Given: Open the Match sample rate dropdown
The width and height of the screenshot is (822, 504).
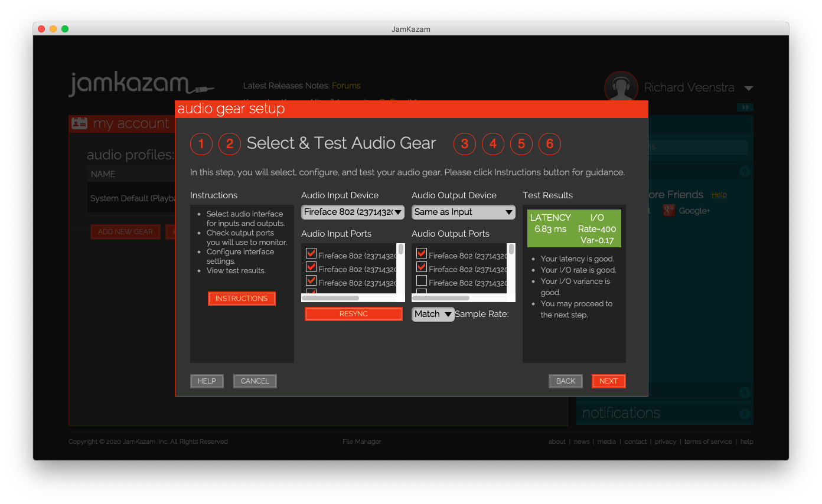Looking at the screenshot, I should pos(433,314).
